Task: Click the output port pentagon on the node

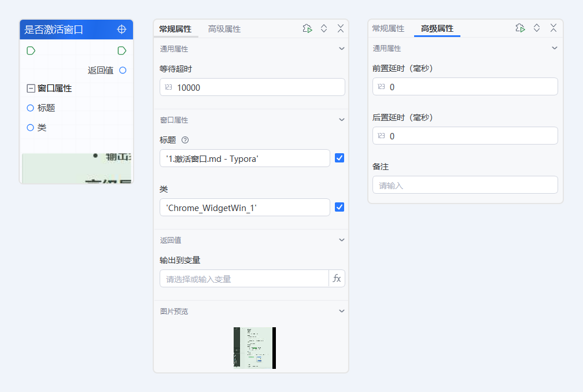Action: pos(121,50)
